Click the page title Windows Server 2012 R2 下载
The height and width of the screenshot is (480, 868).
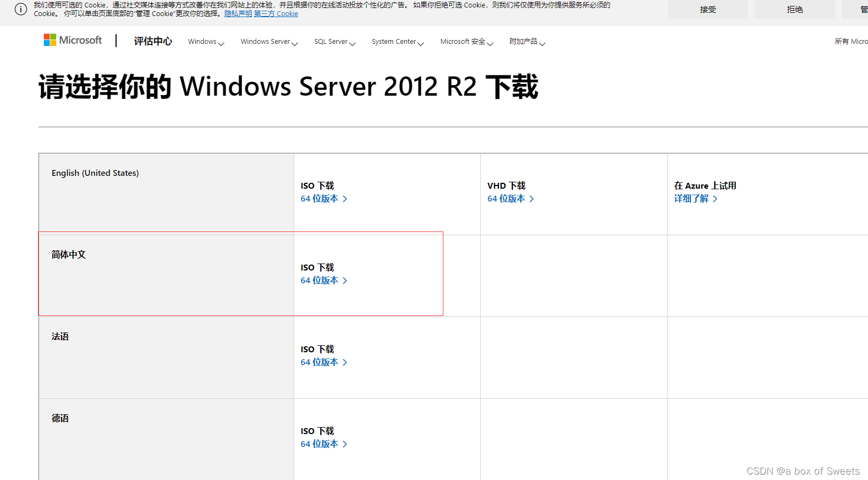coord(288,87)
